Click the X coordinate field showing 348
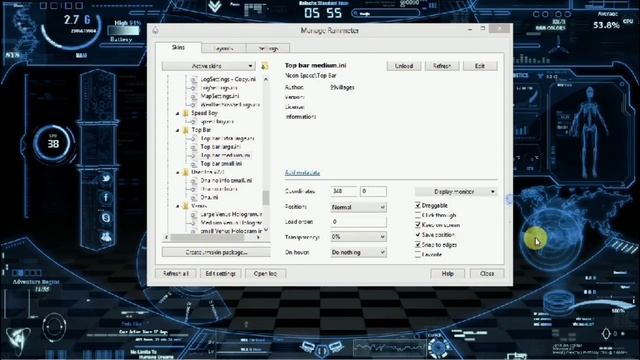Image resolution: width=640 pixels, height=360 pixels. click(x=343, y=191)
